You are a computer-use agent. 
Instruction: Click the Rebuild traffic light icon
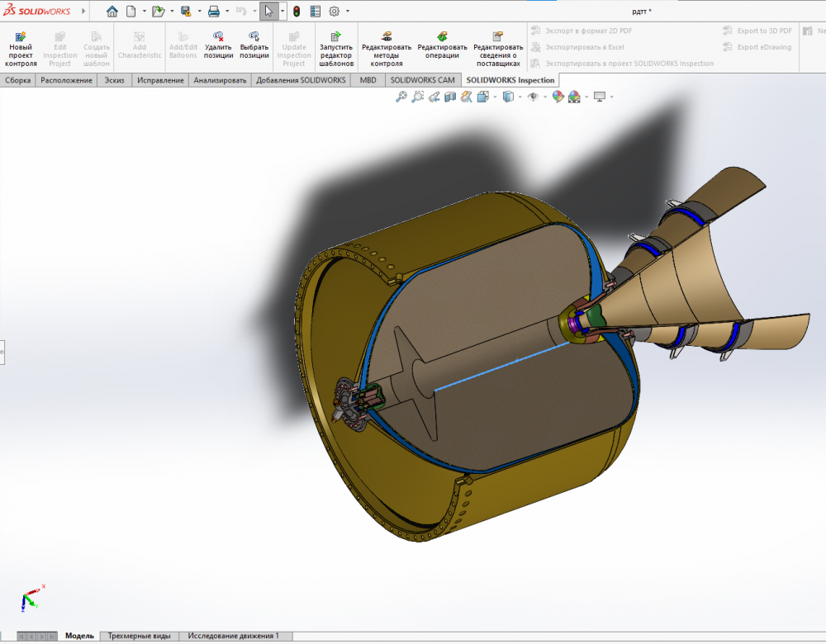297,12
